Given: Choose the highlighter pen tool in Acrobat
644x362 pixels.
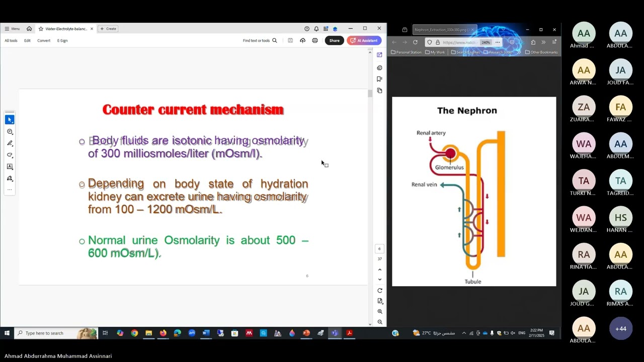Looking at the screenshot, I should 10,143.
